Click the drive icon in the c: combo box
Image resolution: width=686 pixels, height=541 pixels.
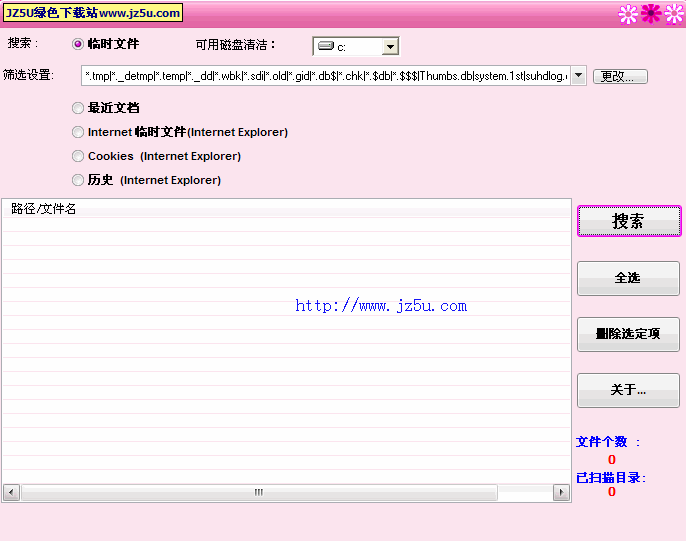pyautogui.click(x=326, y=46)
